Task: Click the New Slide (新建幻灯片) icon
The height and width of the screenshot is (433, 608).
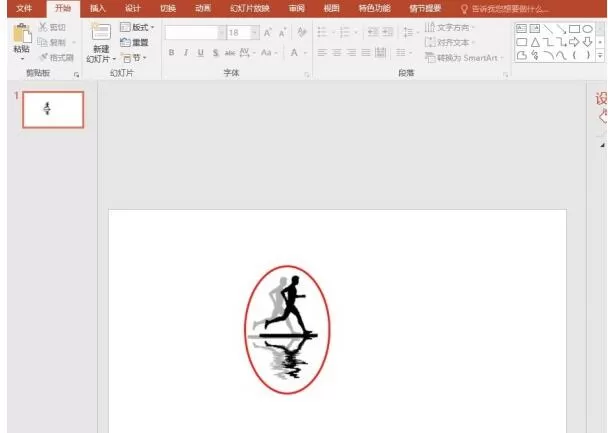Action: [100, 31]
